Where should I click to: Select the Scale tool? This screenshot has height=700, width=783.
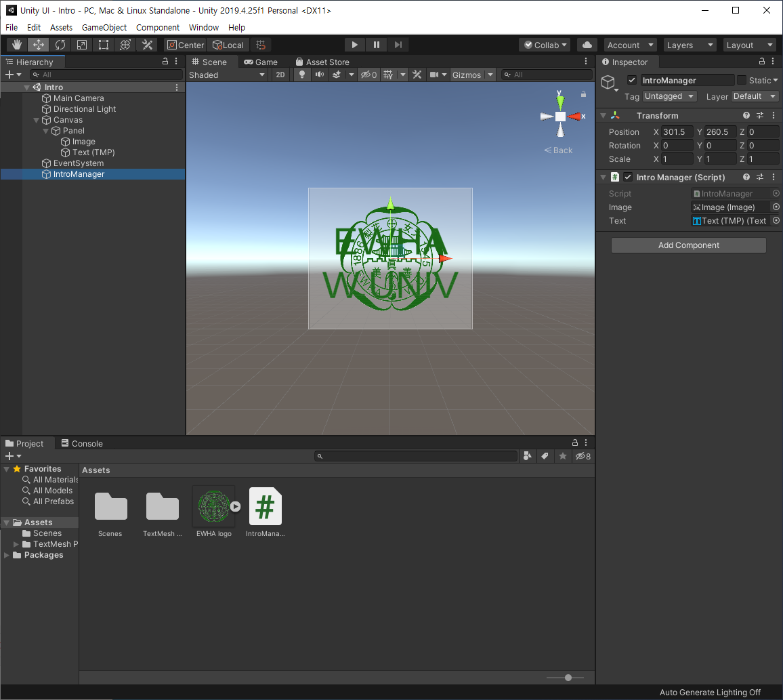tap(82, 45)
